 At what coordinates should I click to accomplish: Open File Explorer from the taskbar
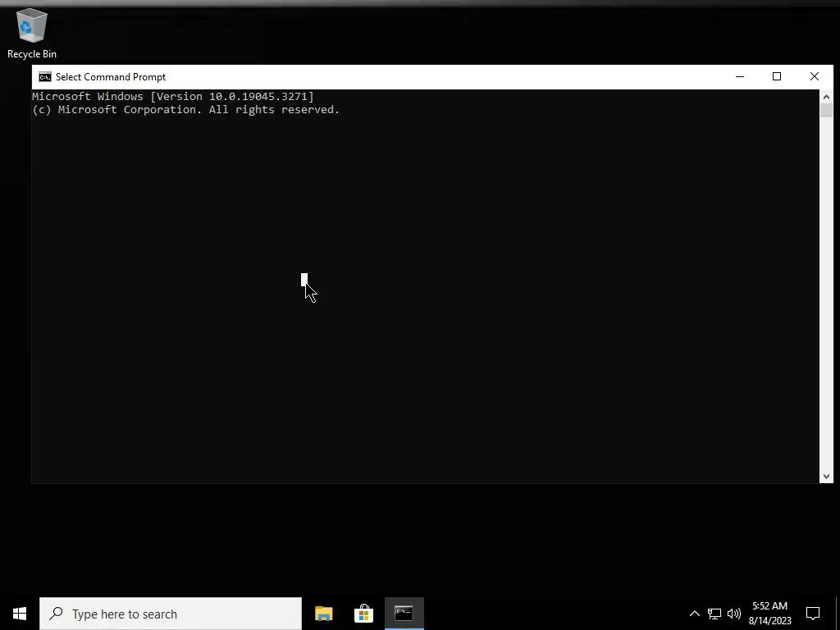[323, 614]
